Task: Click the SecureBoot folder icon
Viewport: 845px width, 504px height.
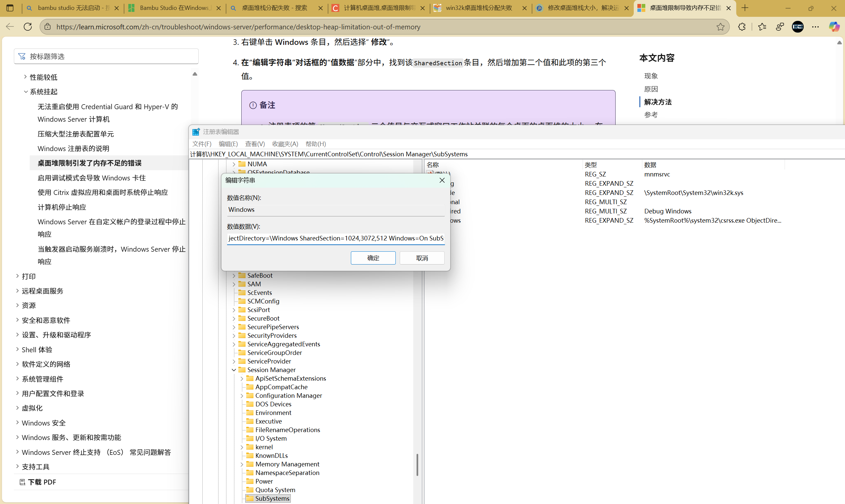Action: coord(242,318)
